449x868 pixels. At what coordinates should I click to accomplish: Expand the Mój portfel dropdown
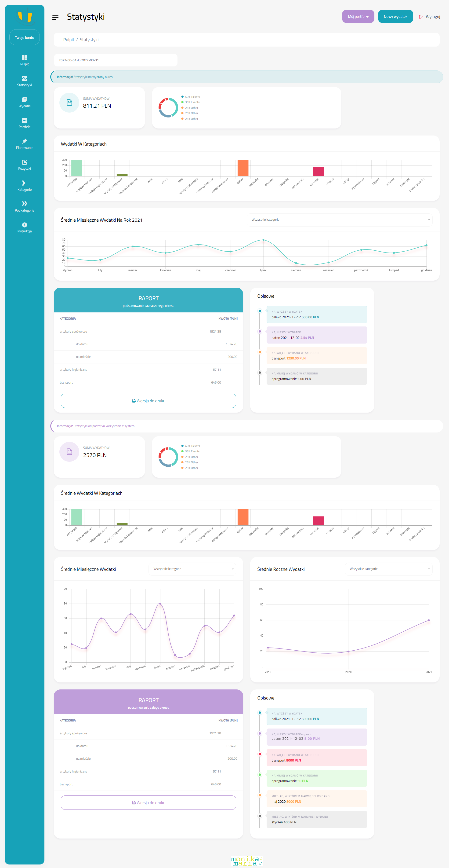pos(358,17)
